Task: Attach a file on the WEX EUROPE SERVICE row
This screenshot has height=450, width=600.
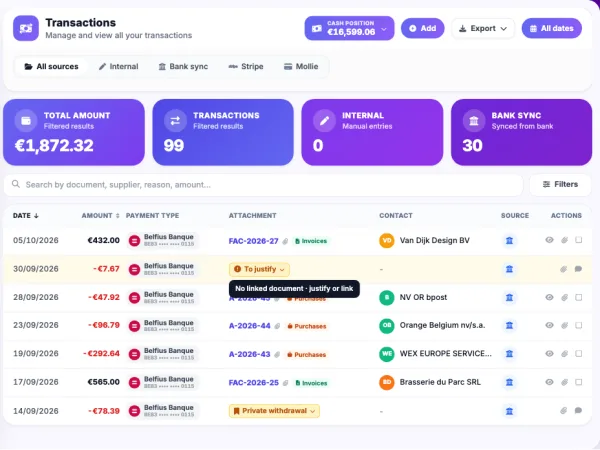Action: (564, 354)
